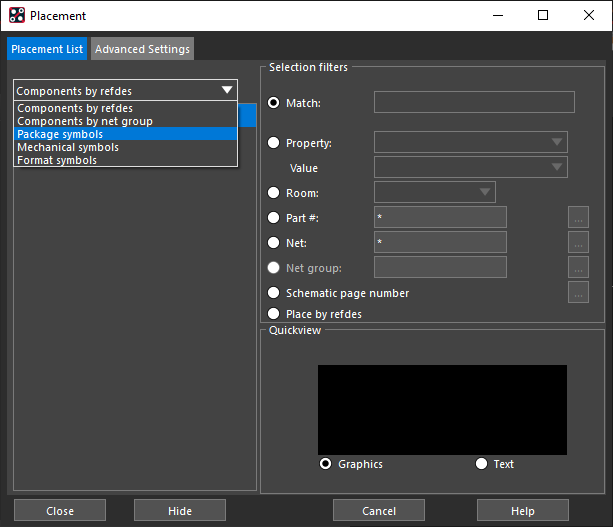Switch to the Placement List tab

coord(47,49)
